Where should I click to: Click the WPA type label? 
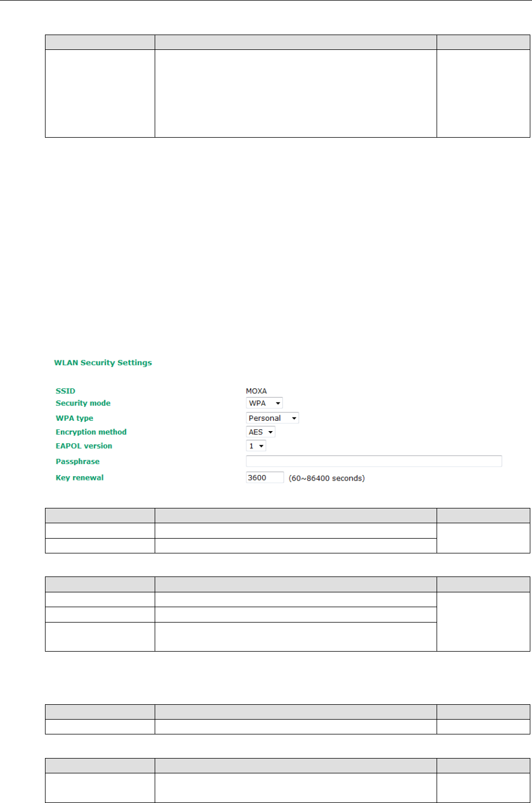click(x=75, y=419)
